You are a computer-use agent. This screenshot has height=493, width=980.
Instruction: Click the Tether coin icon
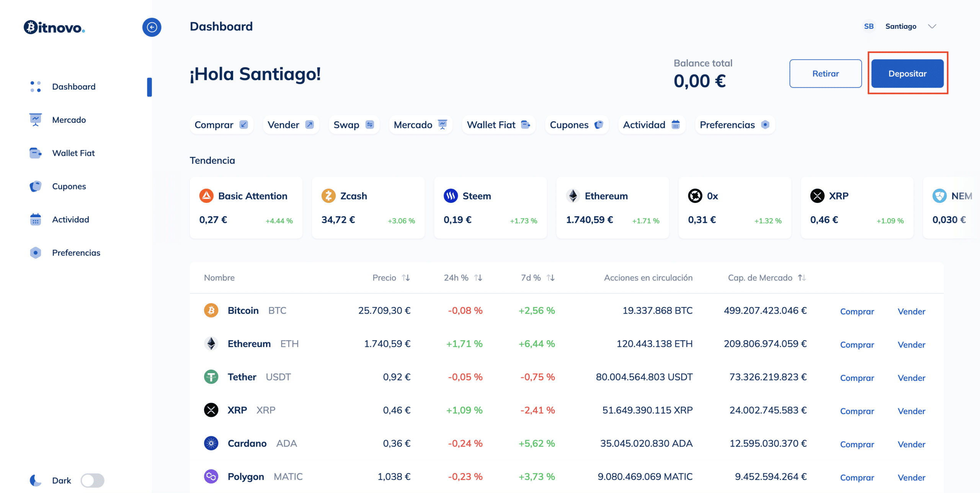point(211,377)
